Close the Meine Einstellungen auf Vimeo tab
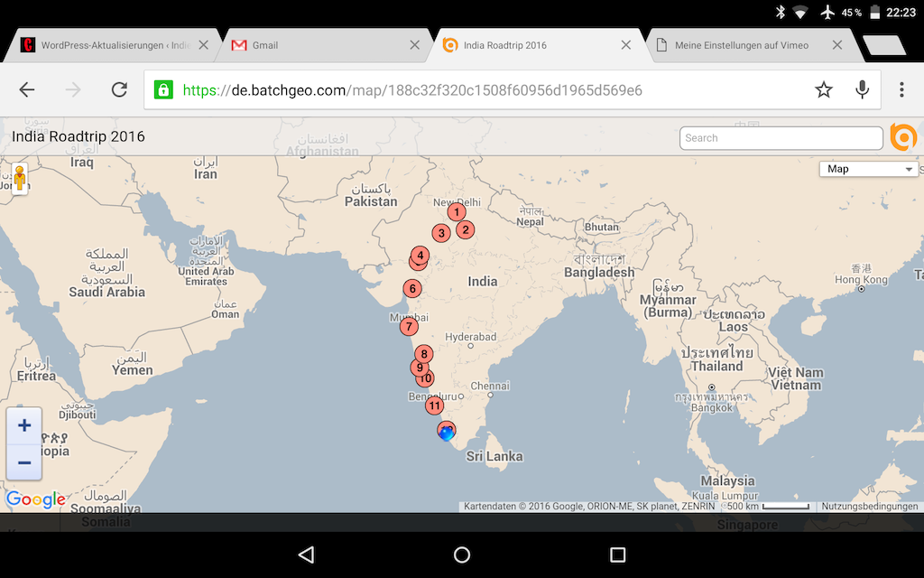Screen dimensions: 924x578 [x=837, y=45]
